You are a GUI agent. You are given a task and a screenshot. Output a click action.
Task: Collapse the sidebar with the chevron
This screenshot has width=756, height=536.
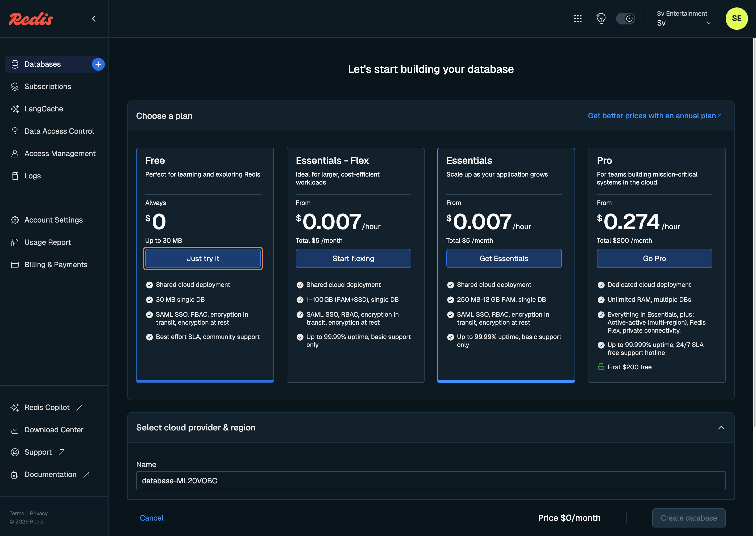point(93,19)
